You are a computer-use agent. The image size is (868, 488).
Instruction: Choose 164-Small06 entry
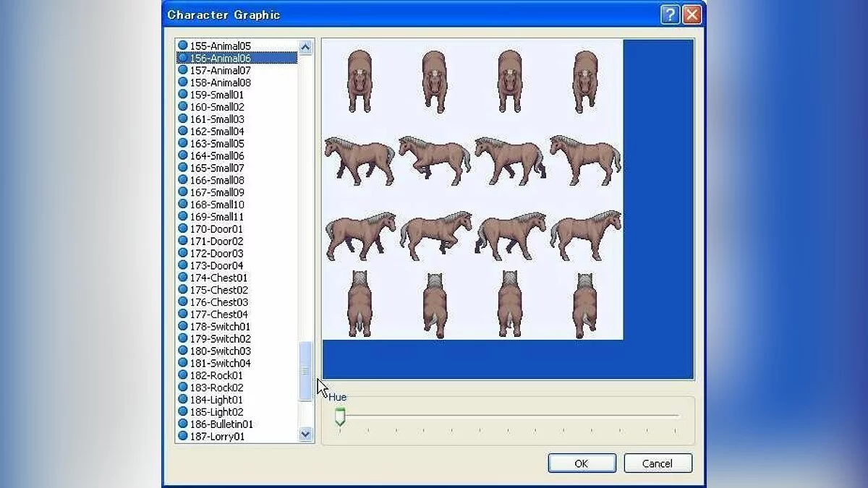[237, 155]
